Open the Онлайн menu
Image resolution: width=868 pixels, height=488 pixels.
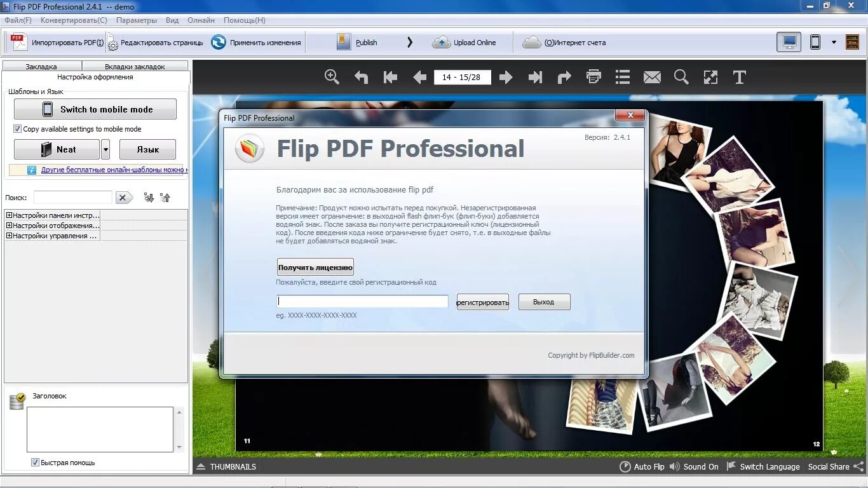[x=201, y=20]
